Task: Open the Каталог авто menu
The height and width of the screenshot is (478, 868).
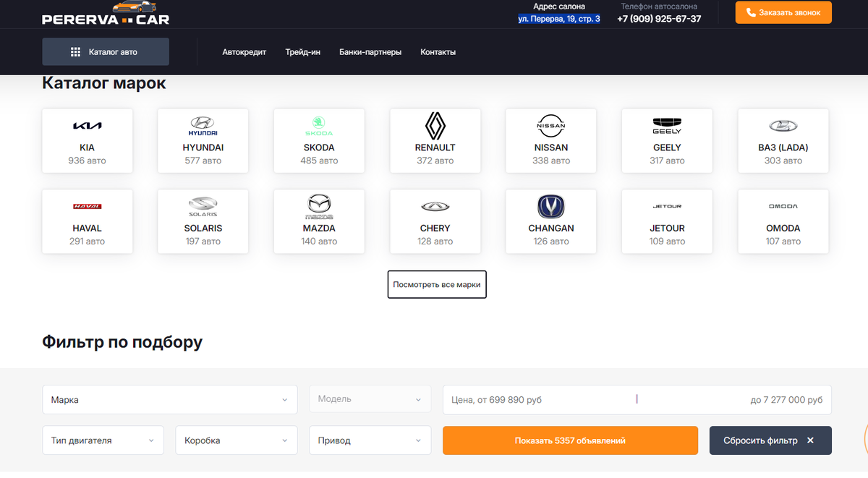Action: [x=106, y=52]
